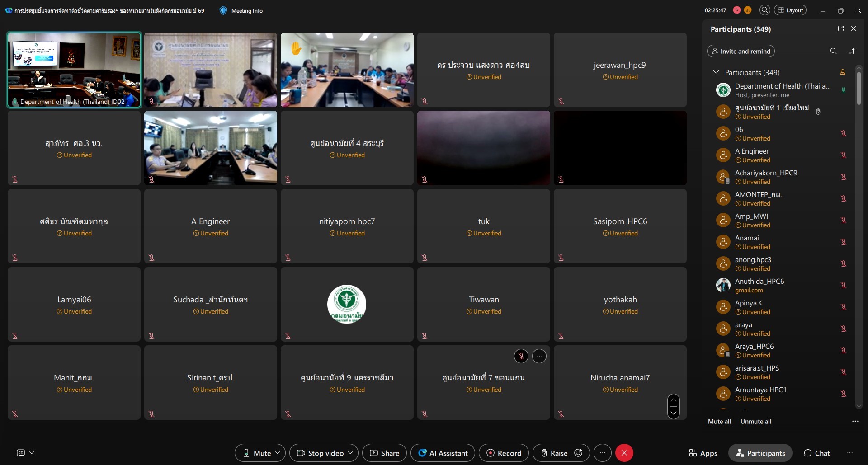Search participants with the magnifier icon
This screenshot has width=868, height=465.
click(833, 51)
